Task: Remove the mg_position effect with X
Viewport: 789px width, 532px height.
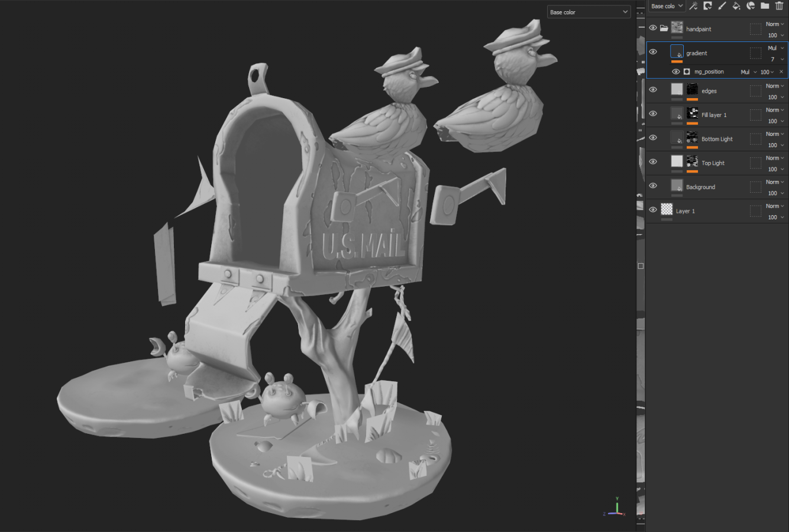Action: [781, 72]
